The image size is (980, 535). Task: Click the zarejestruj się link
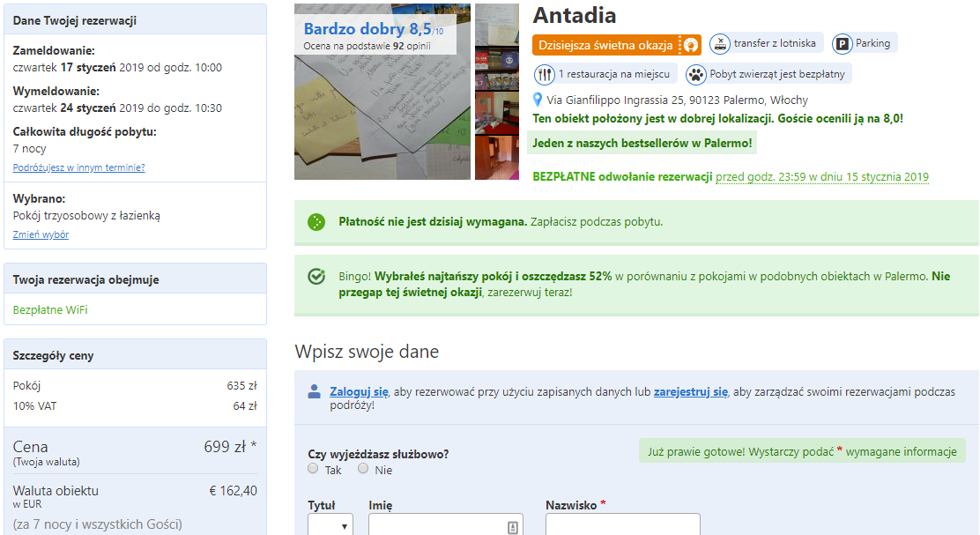pos(691,392)
